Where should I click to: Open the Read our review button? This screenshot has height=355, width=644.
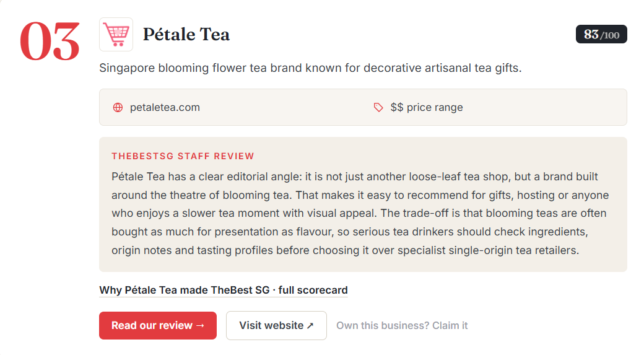tap(158, 325)
